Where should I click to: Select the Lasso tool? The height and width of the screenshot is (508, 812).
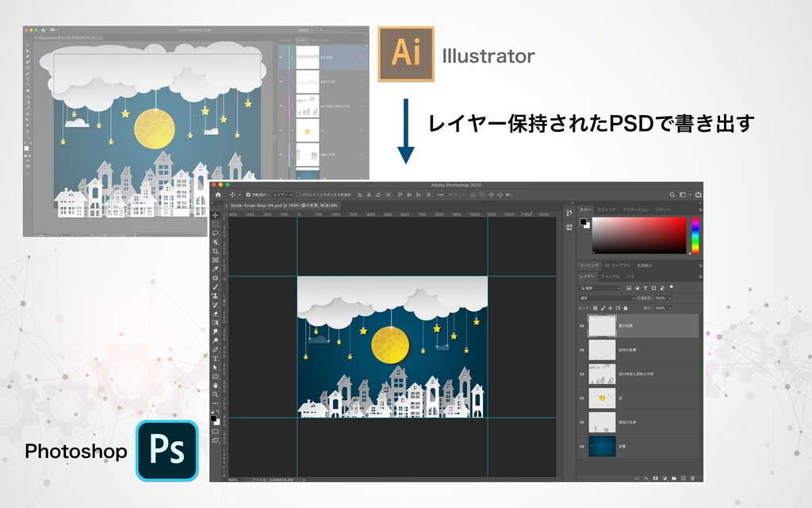coord(216,233)
